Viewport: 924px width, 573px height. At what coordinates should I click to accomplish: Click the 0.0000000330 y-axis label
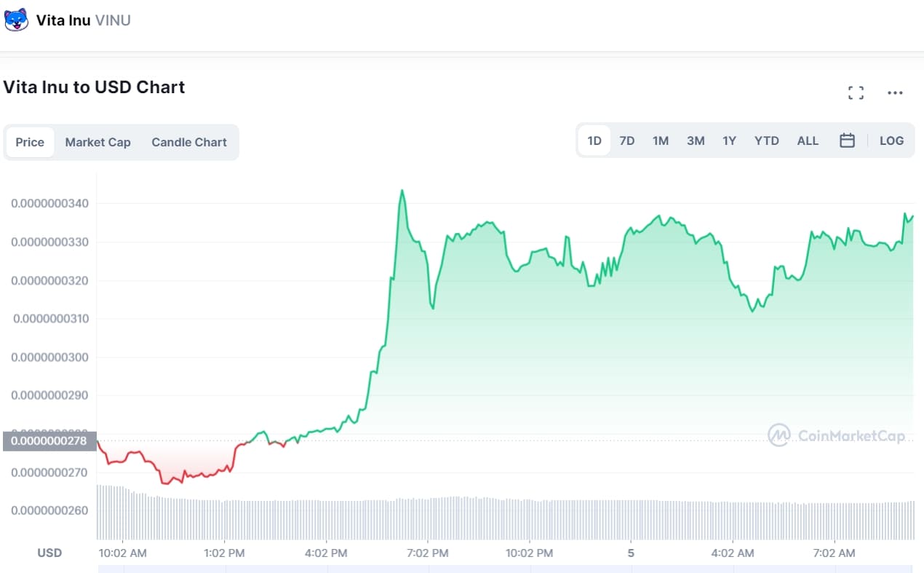(49, 242)
